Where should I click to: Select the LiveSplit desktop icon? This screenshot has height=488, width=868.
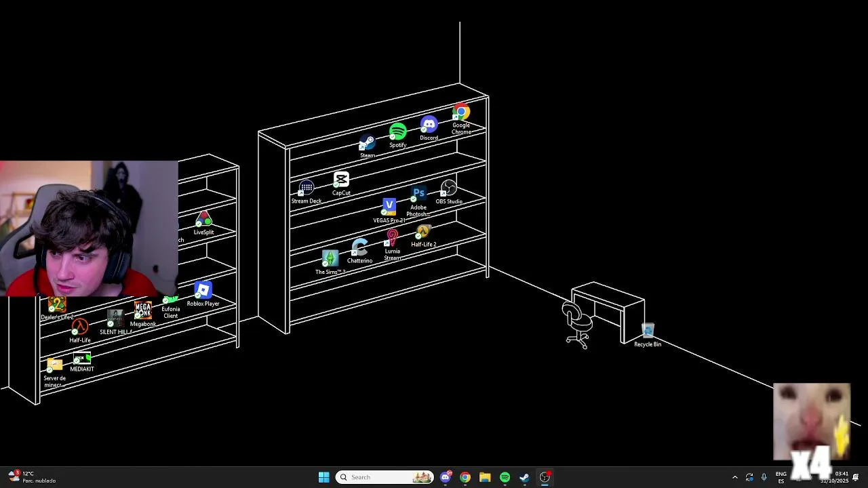pos(203,223)
